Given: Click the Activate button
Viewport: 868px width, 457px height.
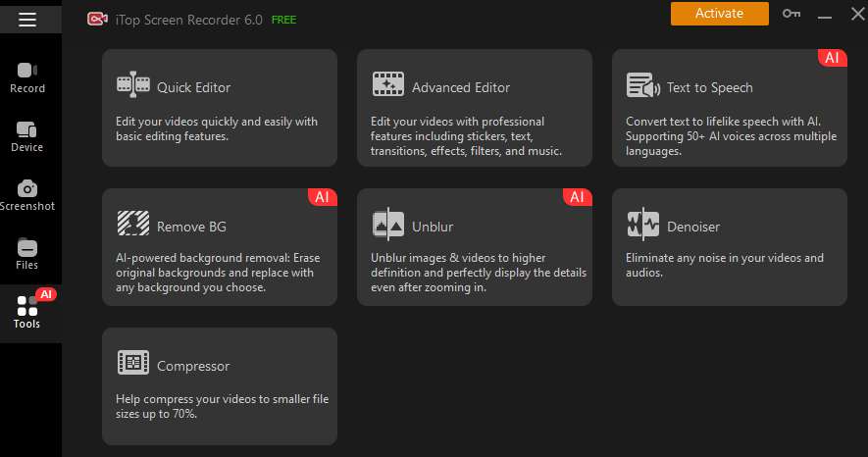Looking at the screenshot, I should point(719,14).
